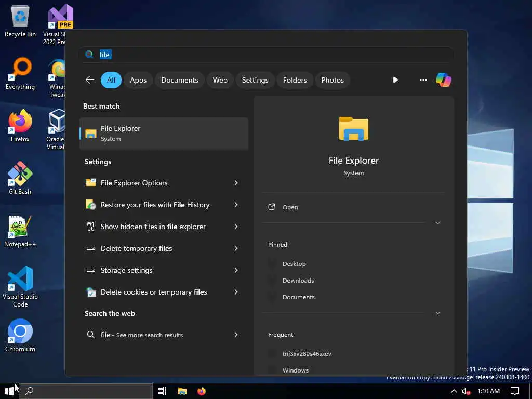Switch to the Settings filter
This screenshot has width=532, height=399.
(255, 80)
